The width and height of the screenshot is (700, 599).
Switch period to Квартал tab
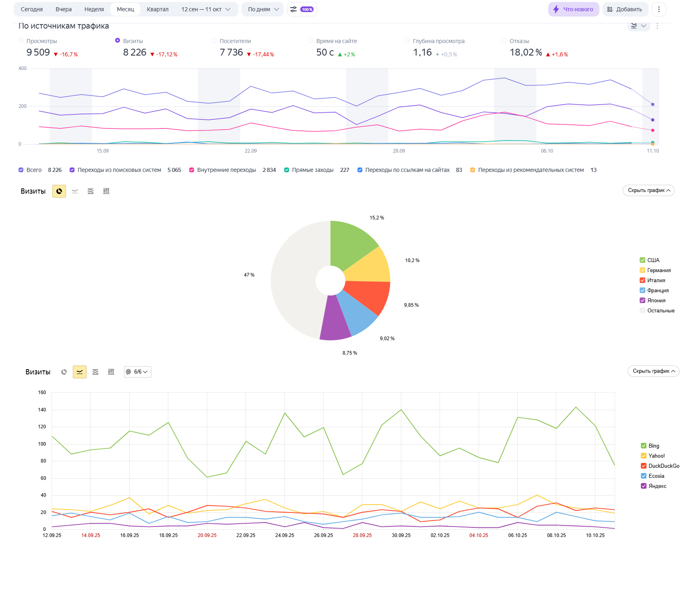tap(157, 9)
